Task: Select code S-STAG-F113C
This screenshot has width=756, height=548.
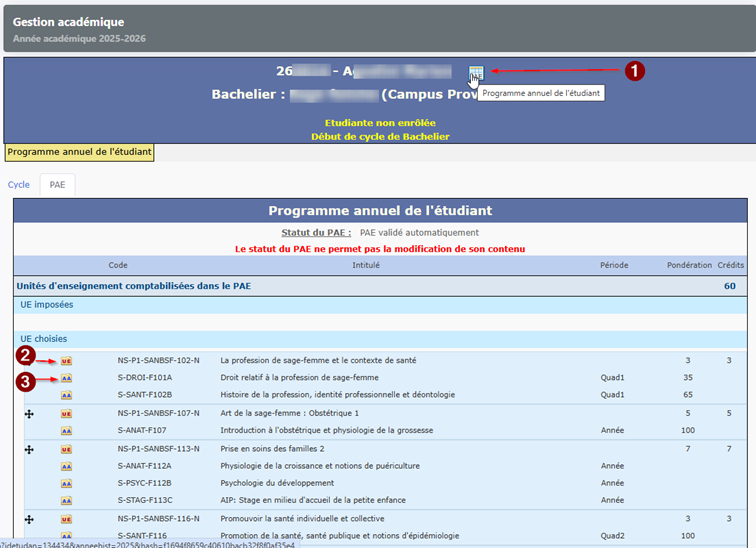Action: pyautogui.click(x=145, y=500)
